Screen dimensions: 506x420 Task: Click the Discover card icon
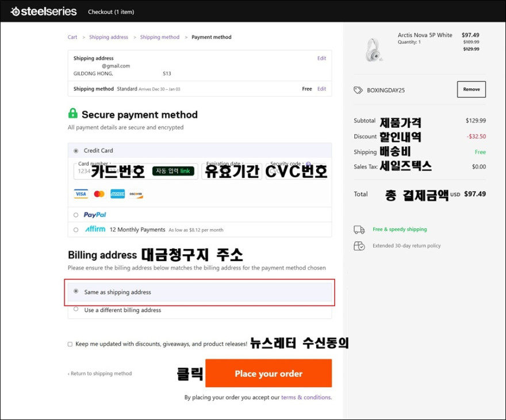click(x=136, y=194)
